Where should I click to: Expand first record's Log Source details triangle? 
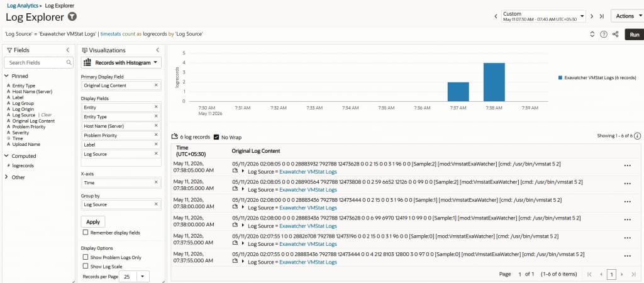[243, 171]
